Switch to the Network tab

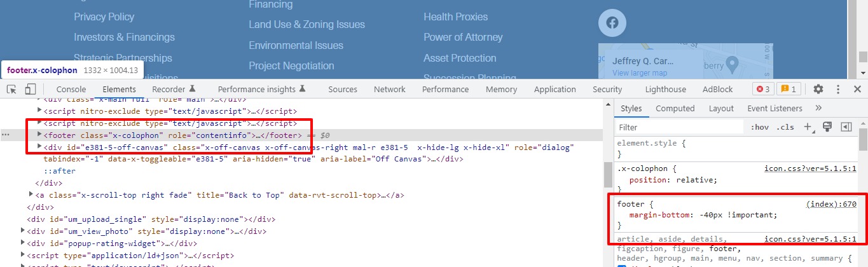389,89
